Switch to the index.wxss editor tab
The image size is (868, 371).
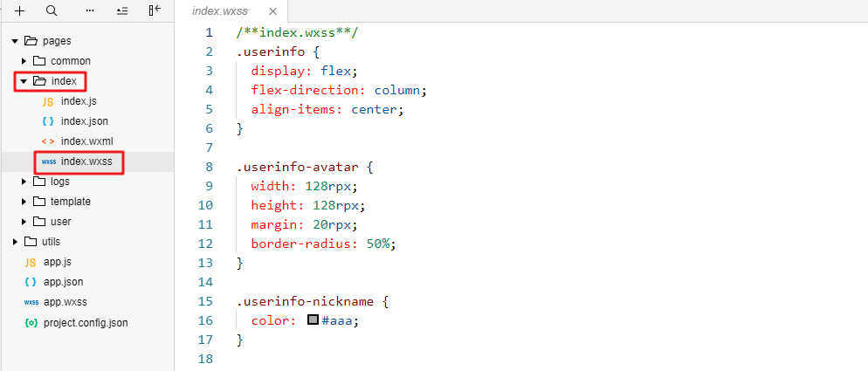pos(222,11)
